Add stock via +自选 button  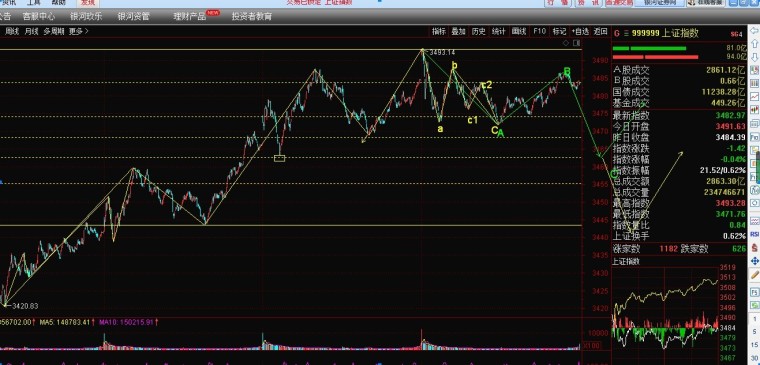(x=580, y=32)
